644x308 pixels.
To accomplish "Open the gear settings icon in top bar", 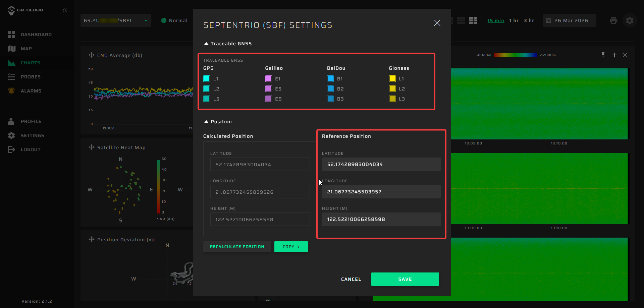I will click(x=630, y=20).
